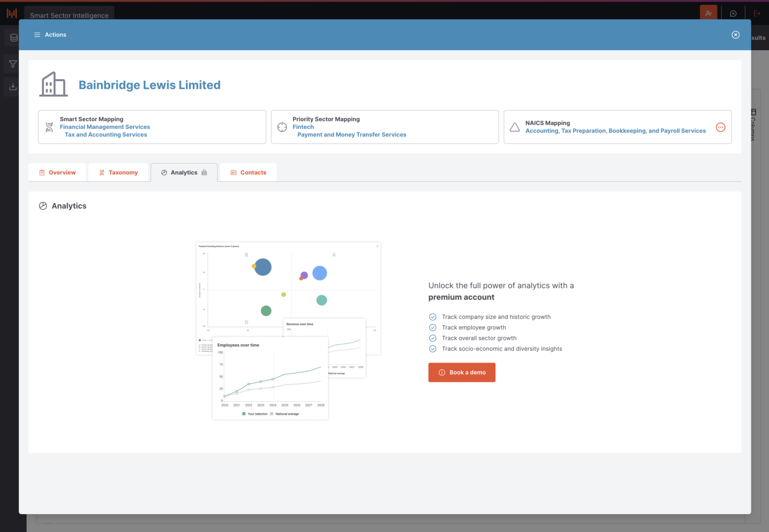Switch to the Taxonomy tab

point(118,173)
